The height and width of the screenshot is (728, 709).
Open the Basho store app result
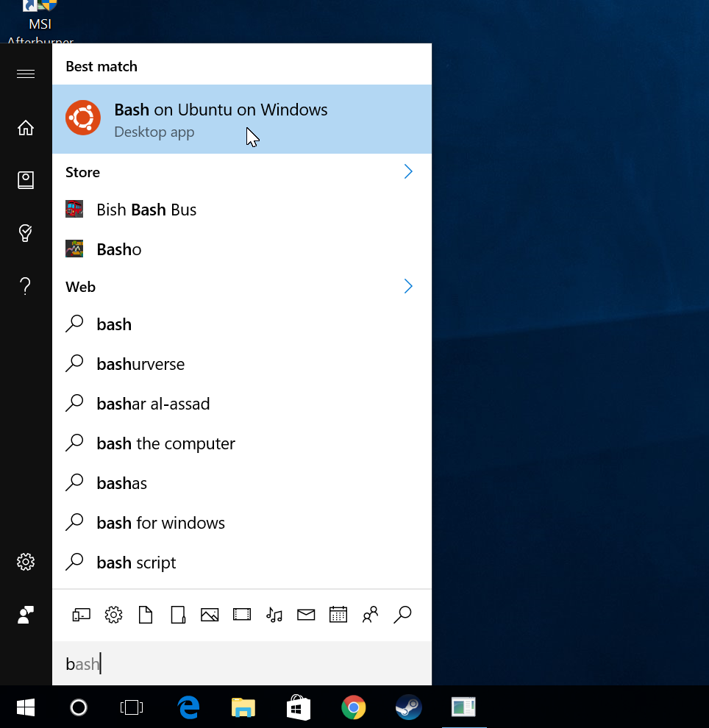point(242,249)
